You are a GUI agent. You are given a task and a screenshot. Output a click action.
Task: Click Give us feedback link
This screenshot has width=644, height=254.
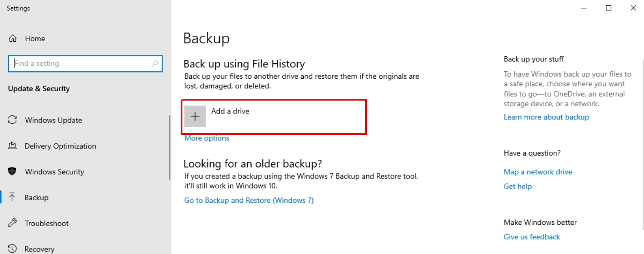[x=532, y=237]
